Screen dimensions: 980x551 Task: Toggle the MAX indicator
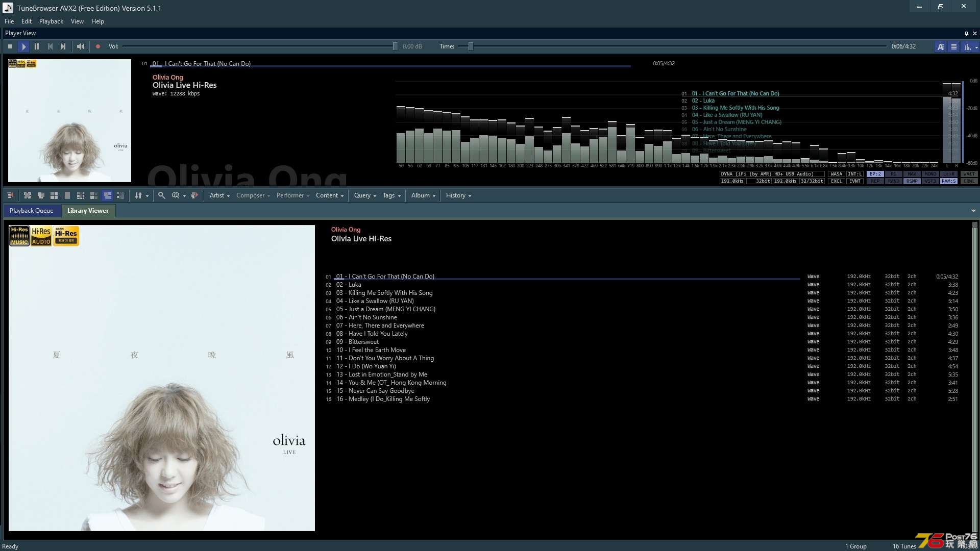(912, 174)
